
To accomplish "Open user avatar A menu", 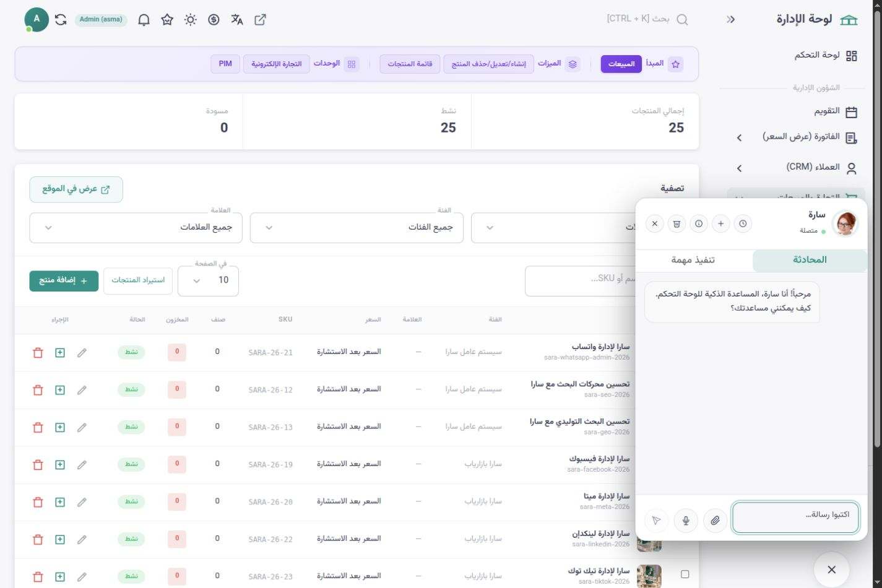I will 37,20.
